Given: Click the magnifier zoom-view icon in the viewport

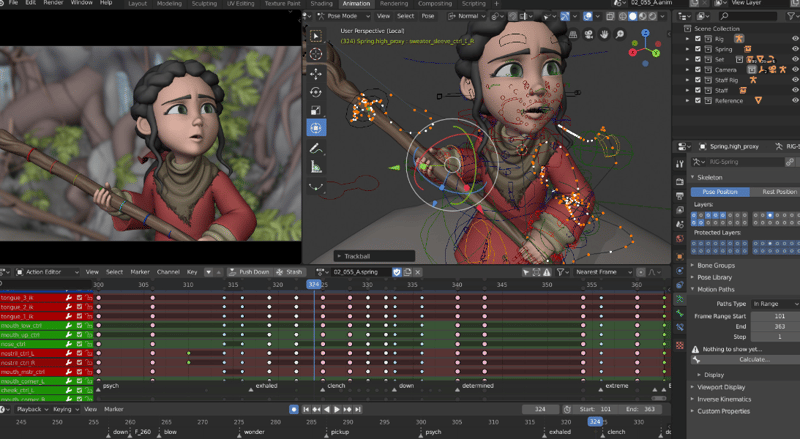Looking at the screenshot, I should pos(619,35).
